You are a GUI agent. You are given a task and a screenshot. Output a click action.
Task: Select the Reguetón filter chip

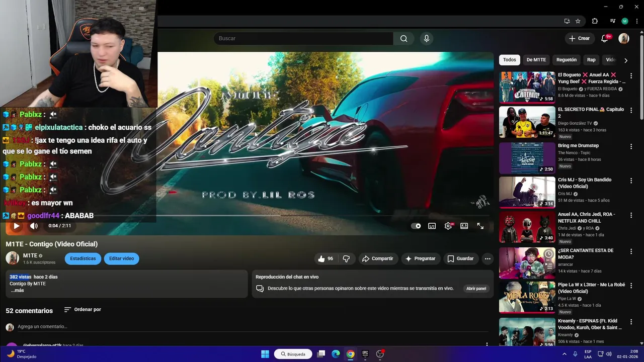tap(567, 60)
